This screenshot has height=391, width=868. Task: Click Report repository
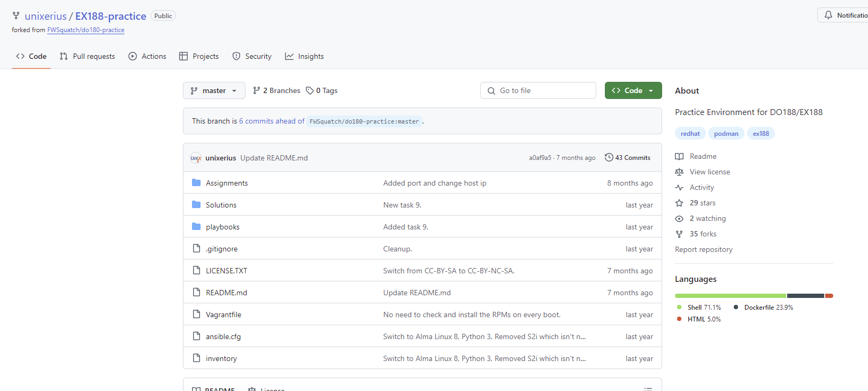(x=704, y=249)
